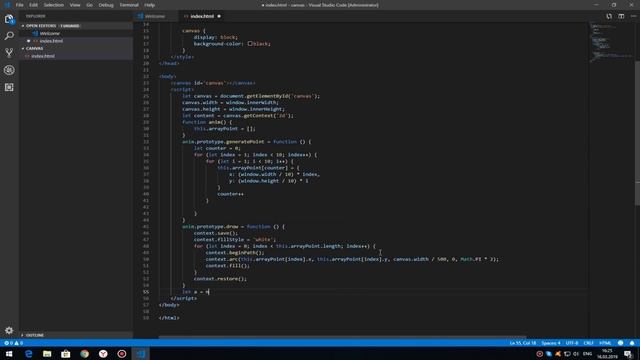Select encoding UTF-8 in status bar
Image resolution: width=640 pixels, height=360 pixels.
pyautogui.click(x=572, y=343)
